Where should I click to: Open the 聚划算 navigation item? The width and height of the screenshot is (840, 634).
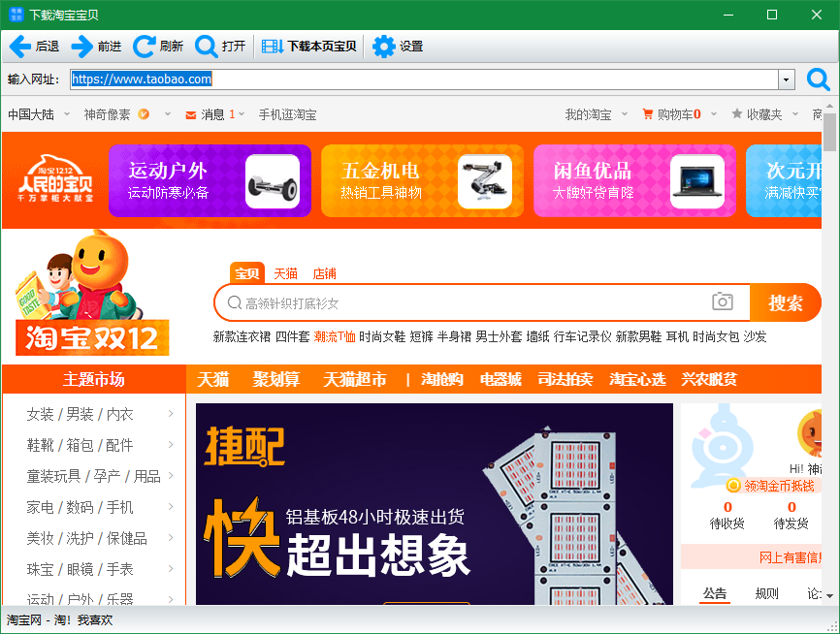tap(276, 380)
